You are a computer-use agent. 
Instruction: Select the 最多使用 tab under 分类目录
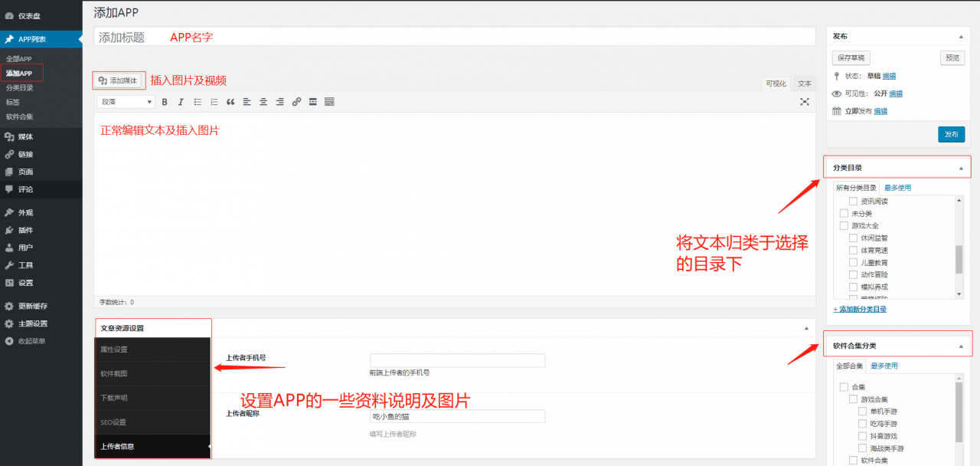(x=897, y=188)
